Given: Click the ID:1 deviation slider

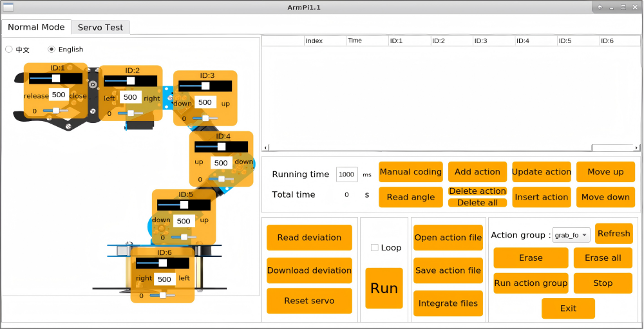Looking at the screenshot, I should click(x=56, y=111).
